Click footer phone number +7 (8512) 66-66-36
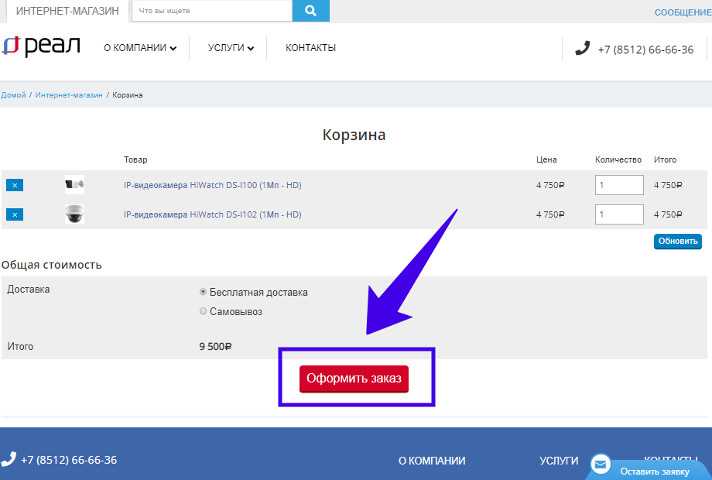The height and width of the screenshot is (480, 712). click(x=69, y=460)
